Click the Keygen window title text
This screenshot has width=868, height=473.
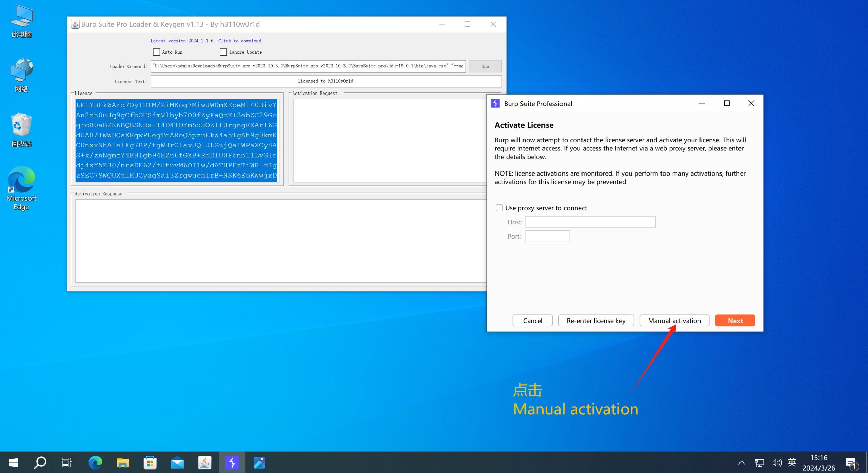click(x=171, y=24)
